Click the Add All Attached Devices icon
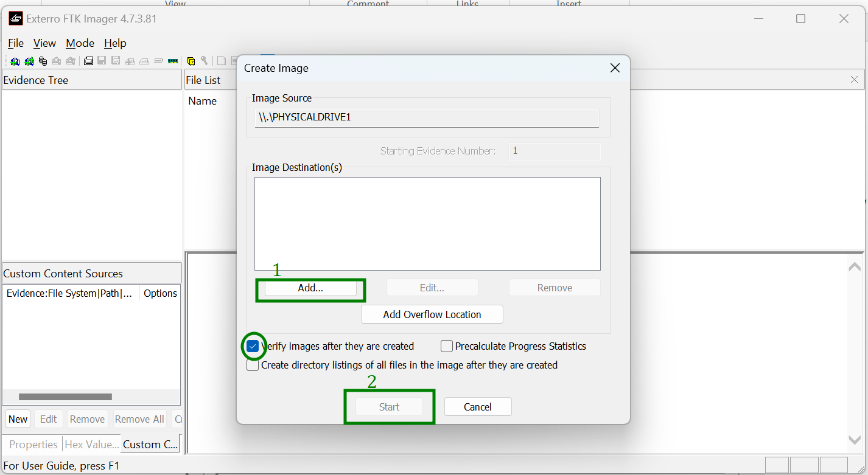The width and height of the screenshot is (868, 475). [x=29, y=61]
